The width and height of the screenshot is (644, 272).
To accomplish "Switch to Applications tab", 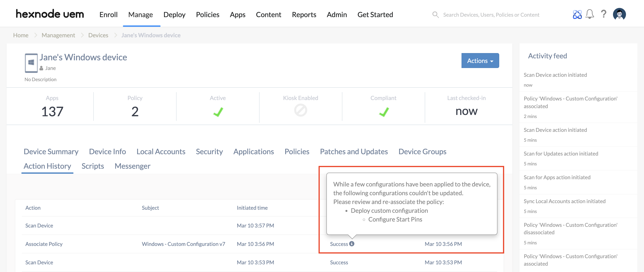I will [253, 152].
